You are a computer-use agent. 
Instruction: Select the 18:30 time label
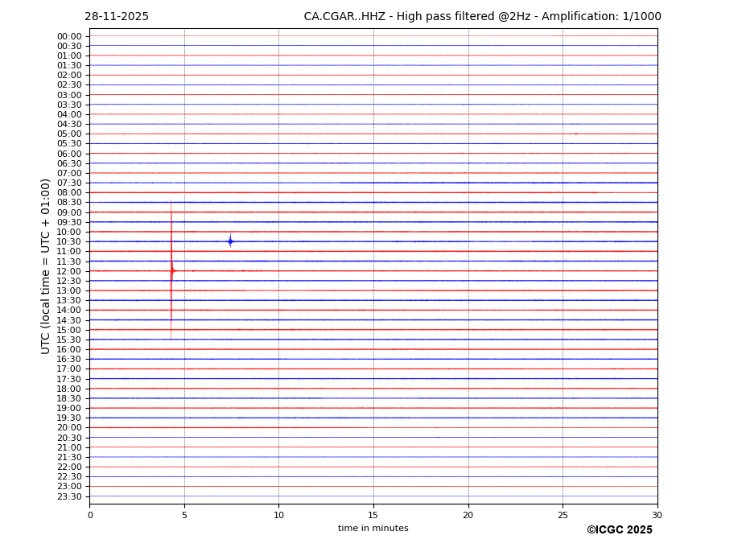tap(69, 398)
